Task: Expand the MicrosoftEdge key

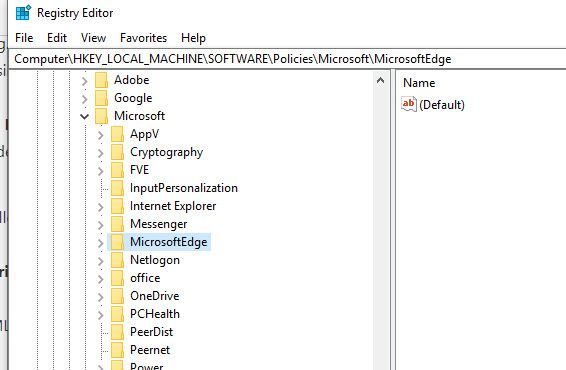Action: pyautogui.click(x=101, y=243)
